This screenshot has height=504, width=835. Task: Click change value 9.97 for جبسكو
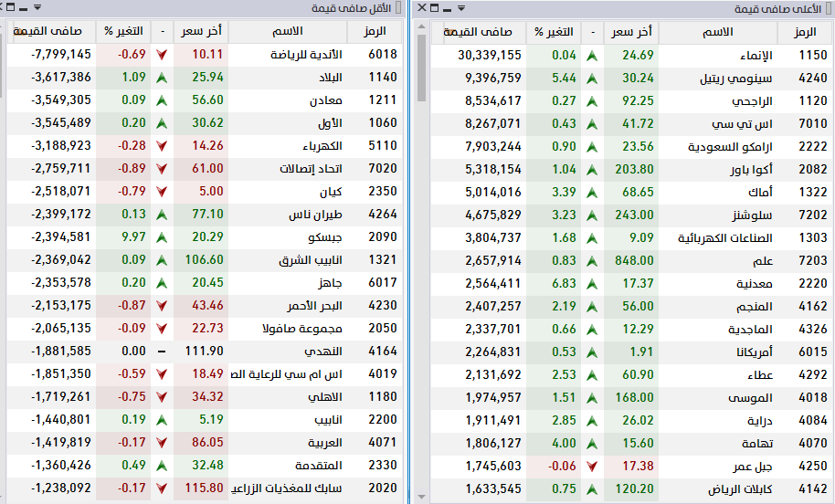click(x=133, y=236)
